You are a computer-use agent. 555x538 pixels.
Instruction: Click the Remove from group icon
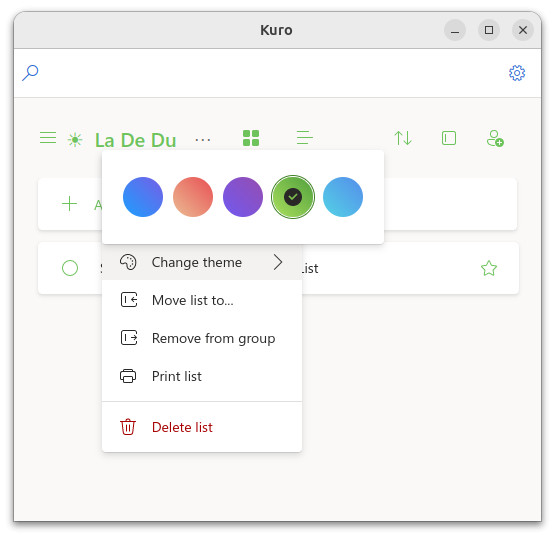pyautogui.click(x=129, y=338)
